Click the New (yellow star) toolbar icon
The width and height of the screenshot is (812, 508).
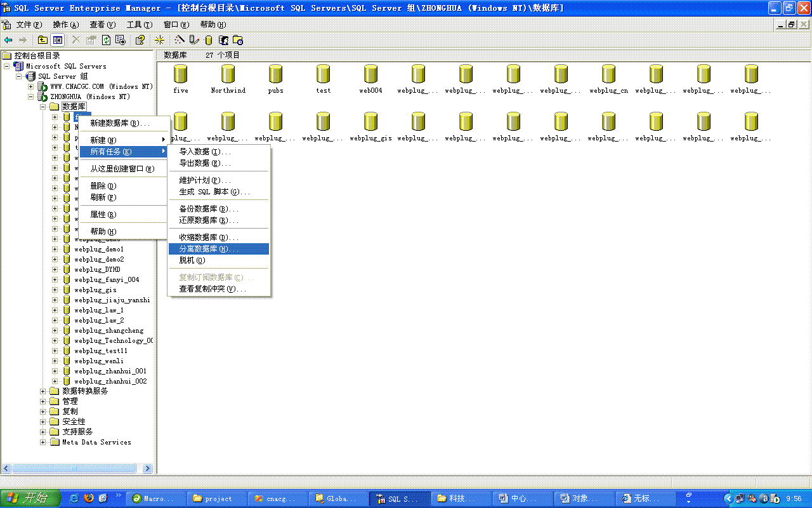point(159,40)
